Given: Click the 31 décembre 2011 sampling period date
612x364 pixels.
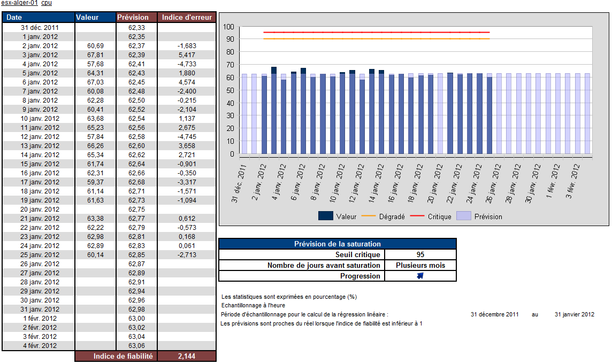Looking at the screenshot, I should tap(494, 314).
